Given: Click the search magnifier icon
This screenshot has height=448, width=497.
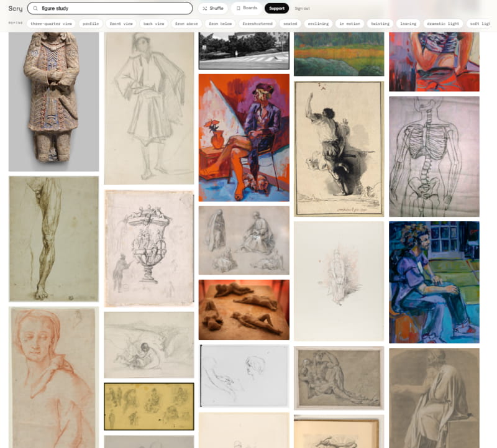Looking at the screenshot, I should [35, 9].
